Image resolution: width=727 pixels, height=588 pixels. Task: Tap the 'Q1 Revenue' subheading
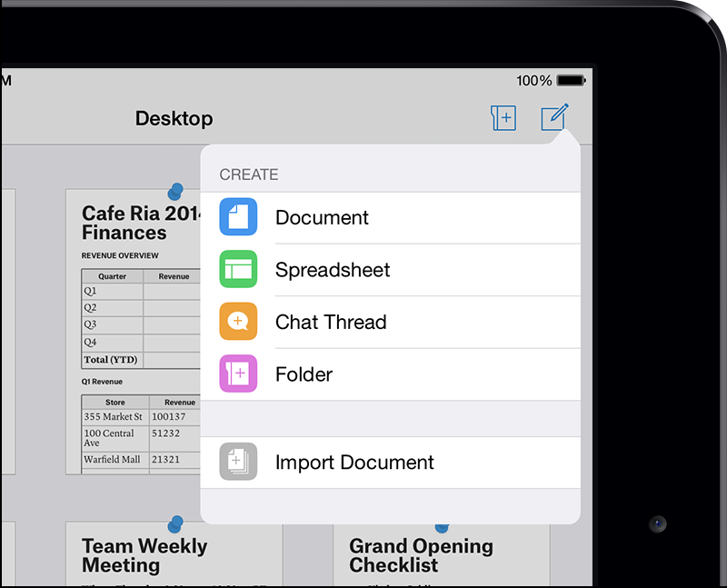click(102, 382)
